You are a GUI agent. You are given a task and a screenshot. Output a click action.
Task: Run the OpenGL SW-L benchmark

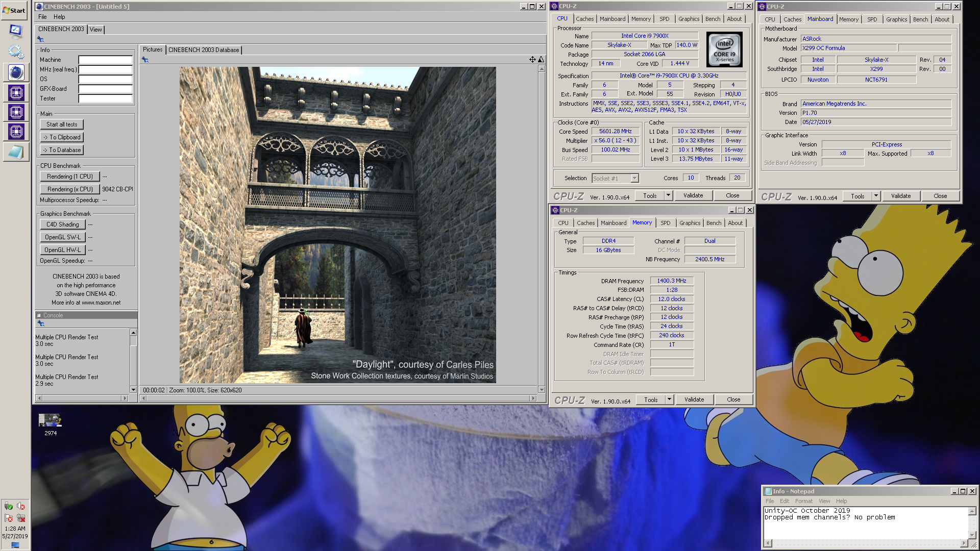point(62,237)
